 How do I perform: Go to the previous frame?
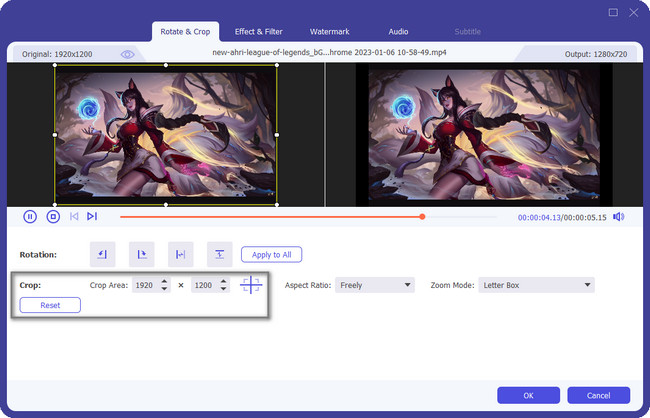[x=74, y=216]
